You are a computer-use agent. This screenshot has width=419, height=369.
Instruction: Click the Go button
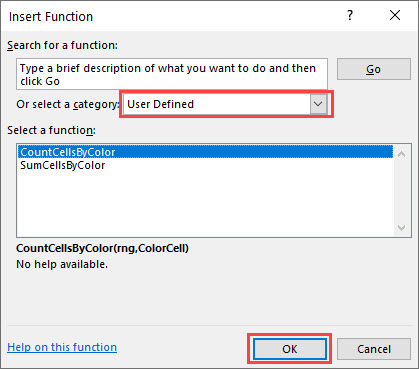point(374,69)
